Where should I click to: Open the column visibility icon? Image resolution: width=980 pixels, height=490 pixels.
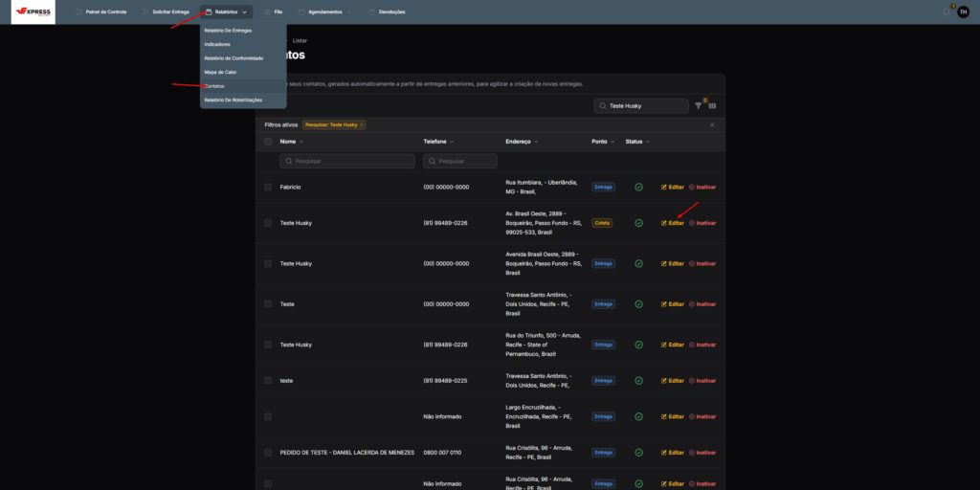tap(712, 106)
